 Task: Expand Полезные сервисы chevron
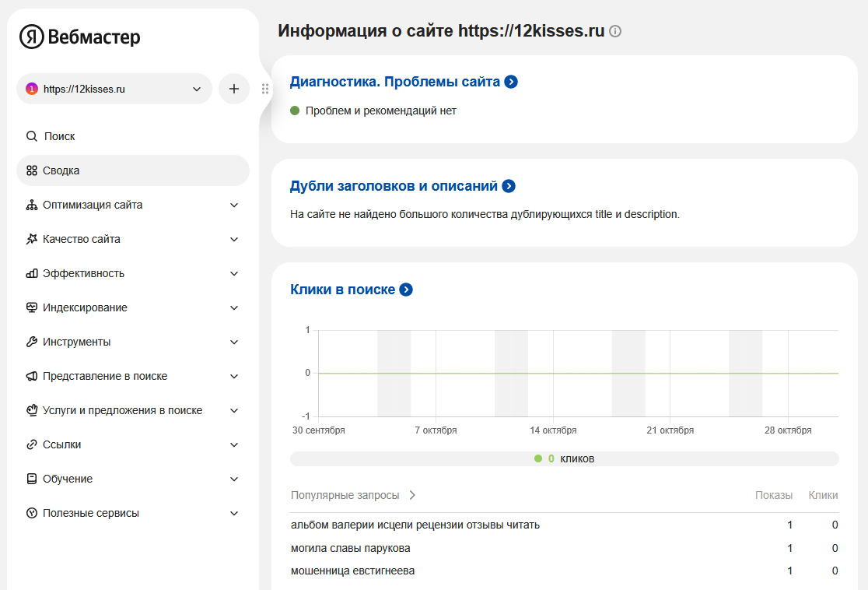[x=234, y=513]
